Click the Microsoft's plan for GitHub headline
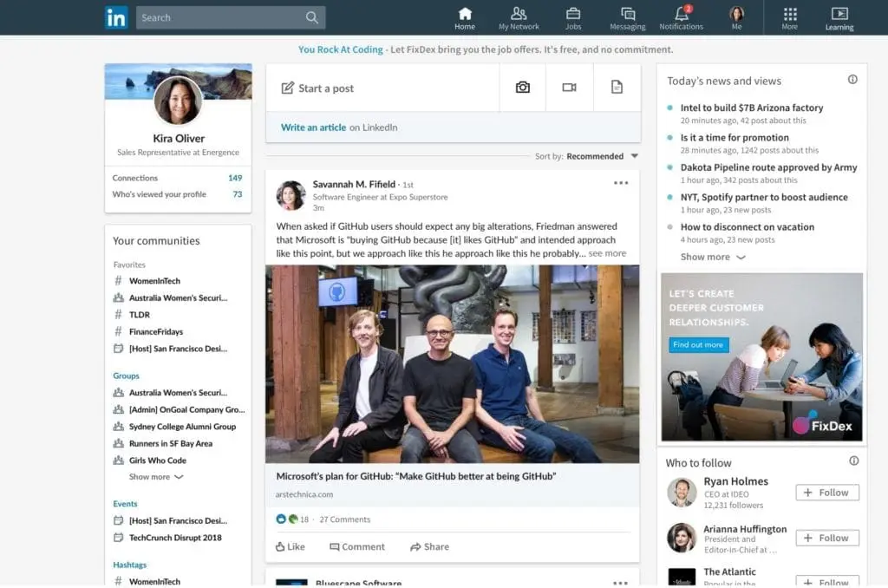The width and height of the screenshot is (888, 588). tap(416, 476)
